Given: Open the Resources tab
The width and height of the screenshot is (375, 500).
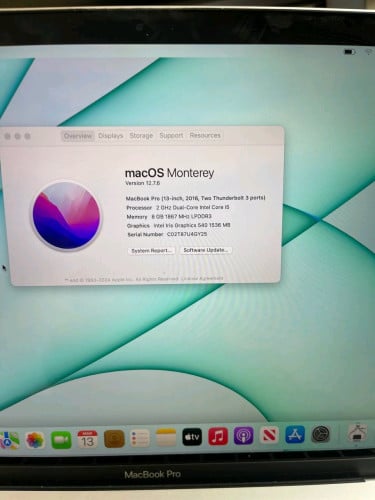Looking at the screenshot, I should click(205, 135).
